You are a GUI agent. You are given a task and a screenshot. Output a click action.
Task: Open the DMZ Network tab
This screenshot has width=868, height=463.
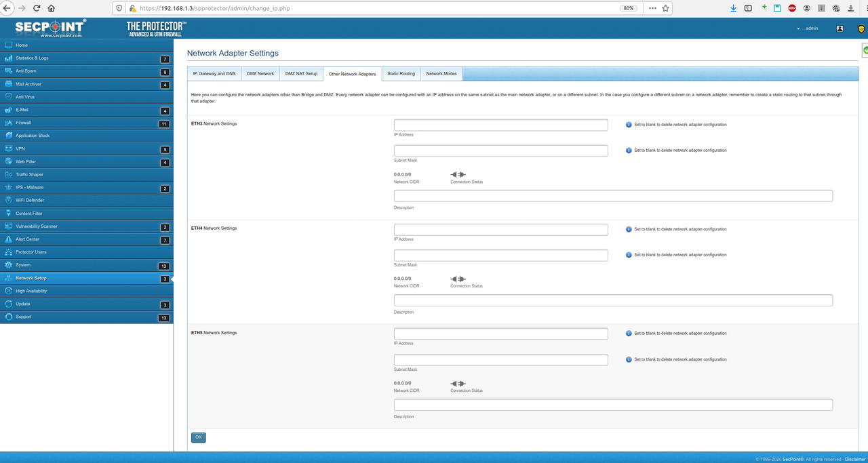click(260, 73)
